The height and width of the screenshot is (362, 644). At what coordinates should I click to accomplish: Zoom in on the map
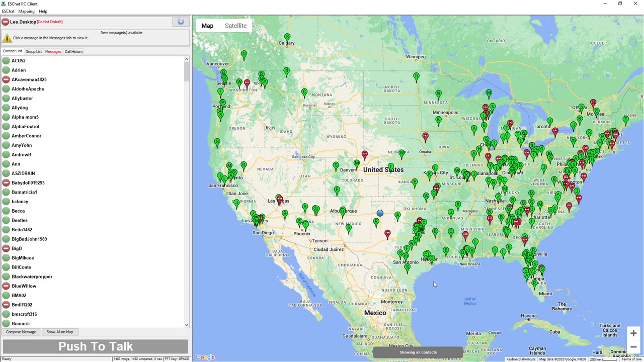633,333
